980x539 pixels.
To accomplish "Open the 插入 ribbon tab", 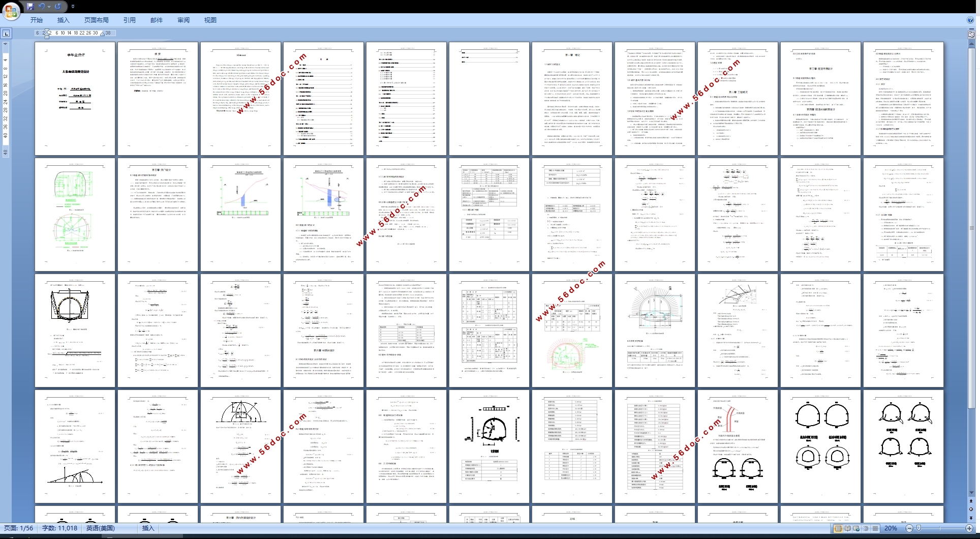I will 63,20.
